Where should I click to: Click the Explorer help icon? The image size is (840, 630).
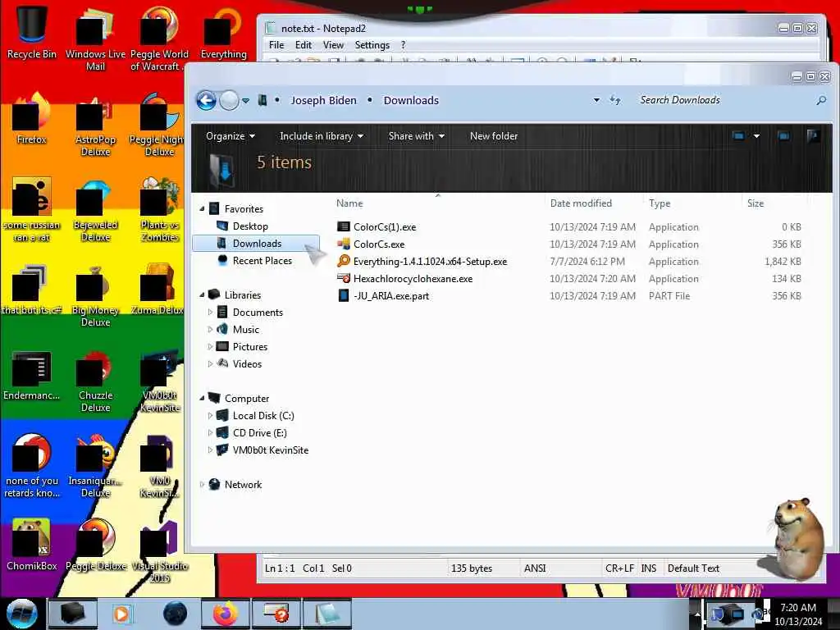813,136
